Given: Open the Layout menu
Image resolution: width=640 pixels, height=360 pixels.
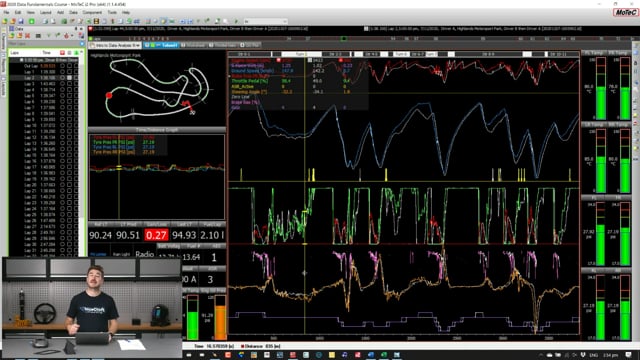Looking at the screenshot, I should tap(46, 13).
